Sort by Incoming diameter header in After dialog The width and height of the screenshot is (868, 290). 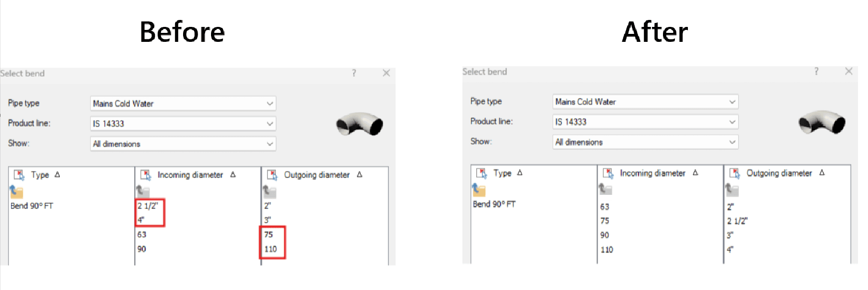coord(652,173)
